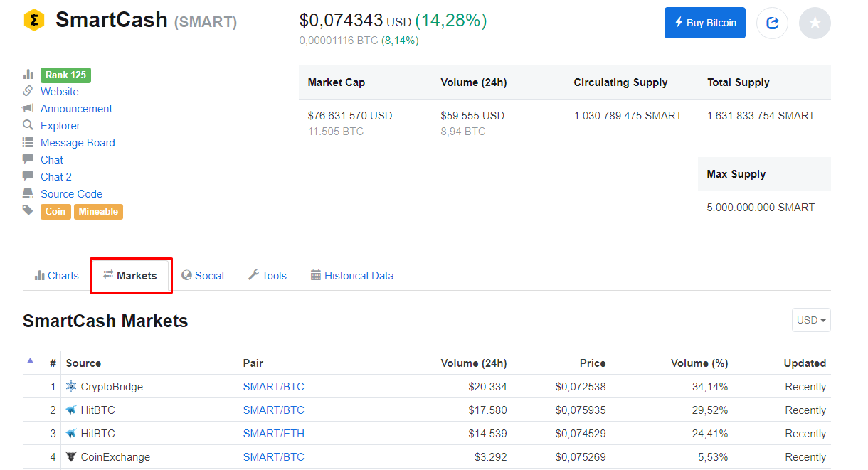Click the 1.030.789.475 SMART circulating supply
Screen dimensions: 868x470
(x=628, y=116)
